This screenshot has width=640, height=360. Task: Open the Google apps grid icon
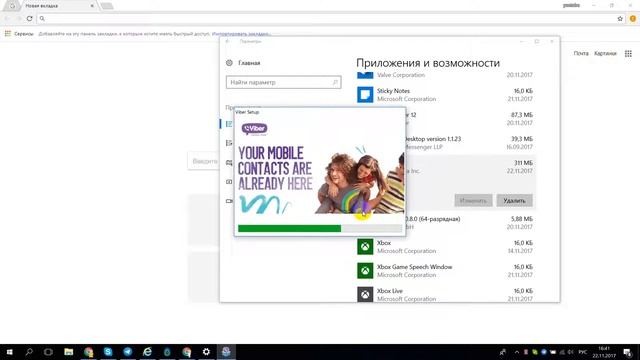click(628, 53)
